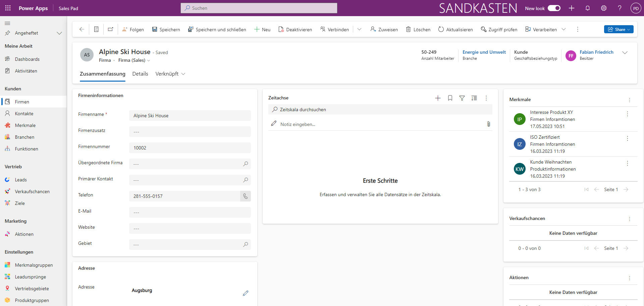This screenshot has height=306, width=644.
Task: Click the timeline bookmark icon
Action: pos(450,98)
